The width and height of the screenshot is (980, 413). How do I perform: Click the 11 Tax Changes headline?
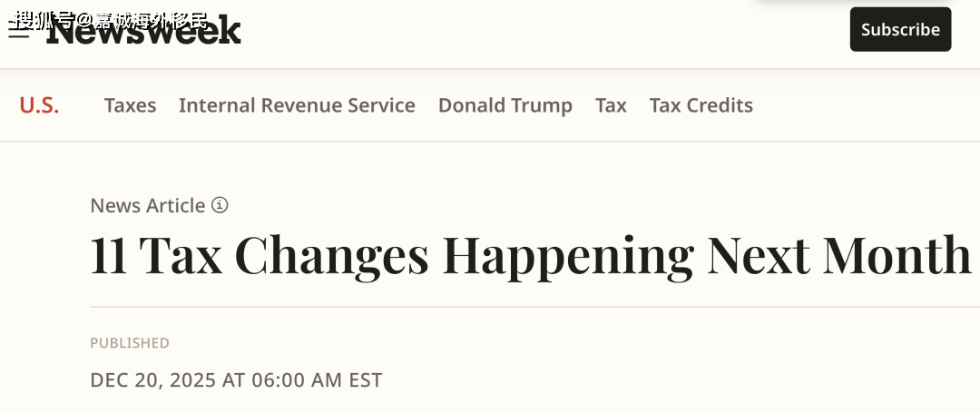point(530,256)
